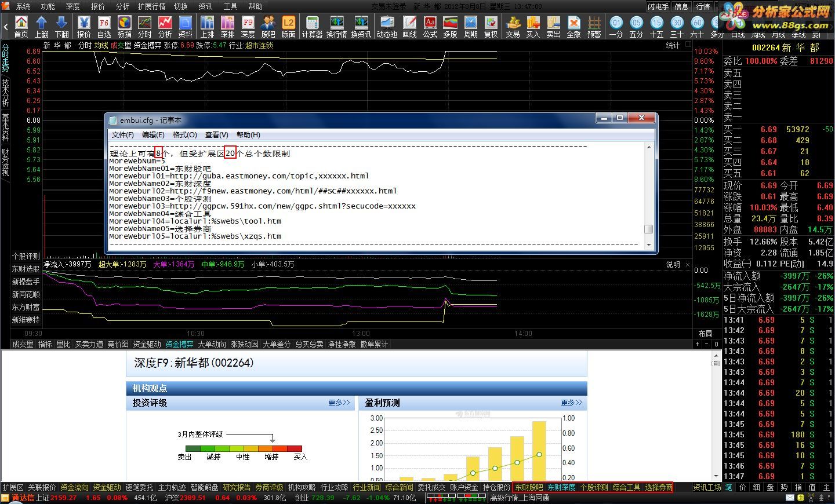Open the 周期 period icon
Image resolution: width=835 pixels, height=504 pixels.
coord(471,27)
